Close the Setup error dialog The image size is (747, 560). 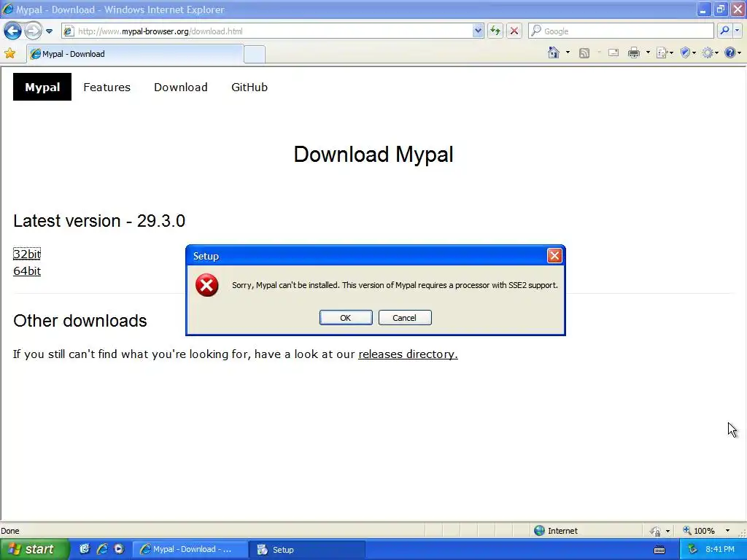[554, 256]
